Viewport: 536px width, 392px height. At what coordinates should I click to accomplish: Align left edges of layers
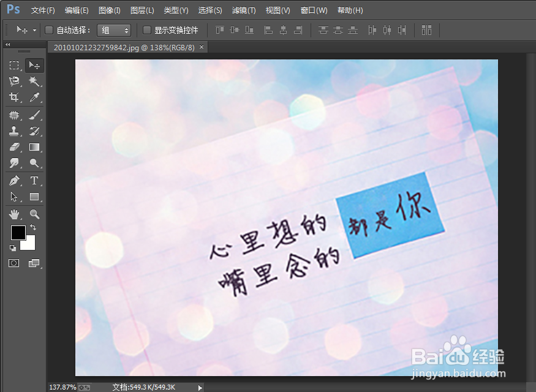click(x=269, y=30)
